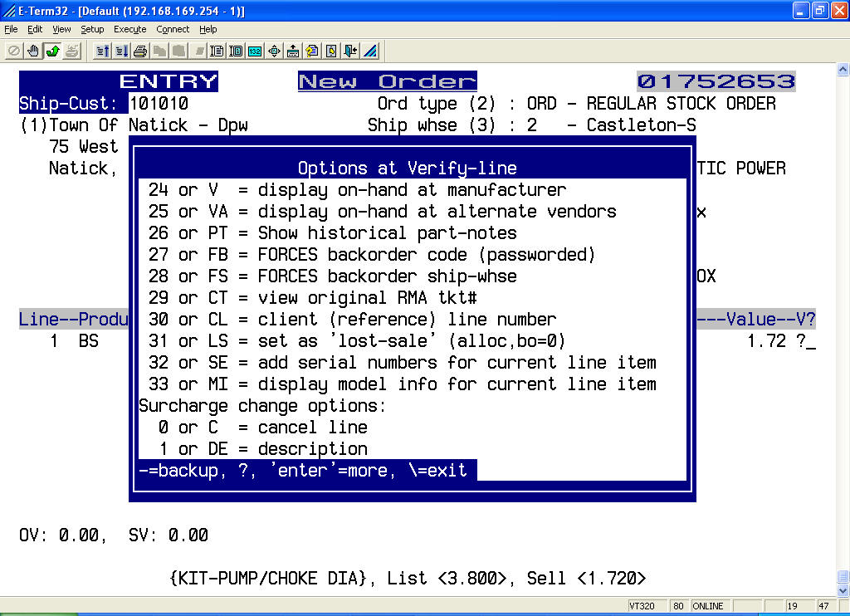Click the text page with cursor icon
This screenshot has width=850, height=616.
pos(217,51)
